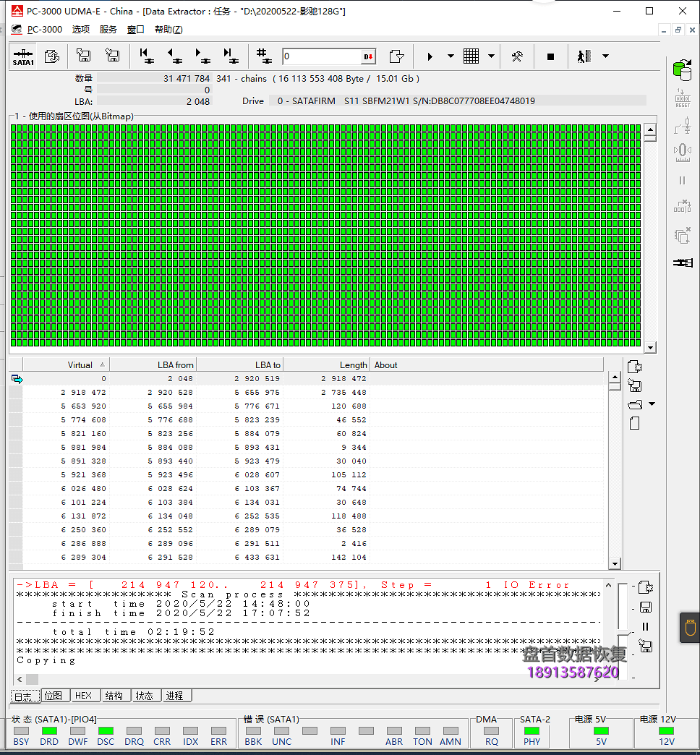
Task: Click the hash go-to-LBA icon
Action: pyautogui.click(x=264, y=56)
